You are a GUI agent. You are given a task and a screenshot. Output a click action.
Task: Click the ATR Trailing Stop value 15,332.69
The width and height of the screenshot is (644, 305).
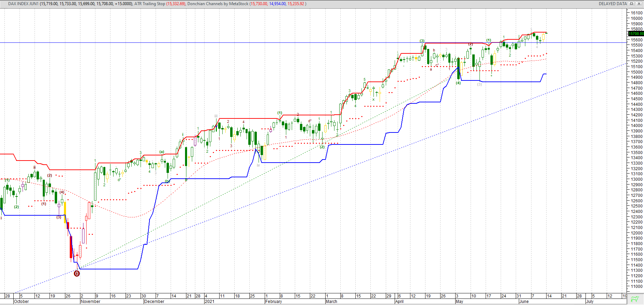tap(176, 4)
